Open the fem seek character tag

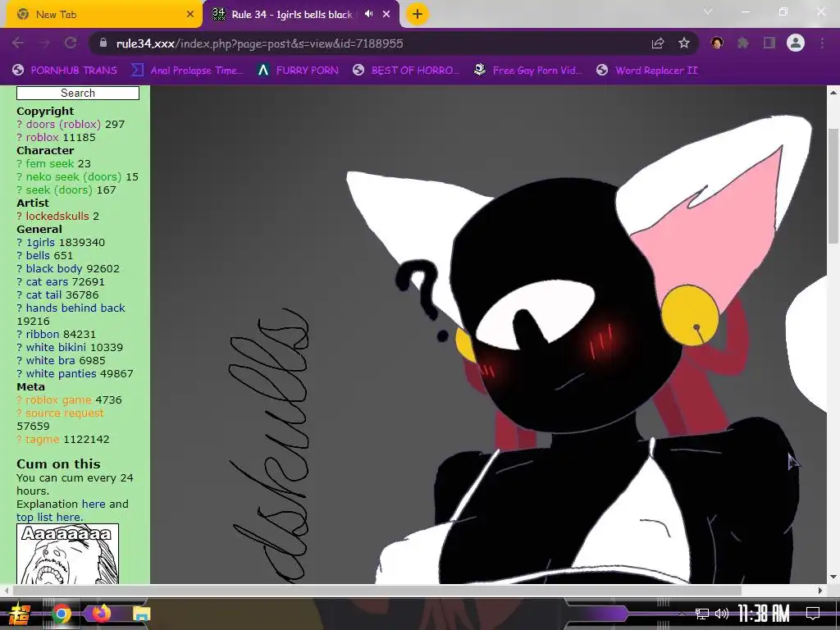point(50,163)
